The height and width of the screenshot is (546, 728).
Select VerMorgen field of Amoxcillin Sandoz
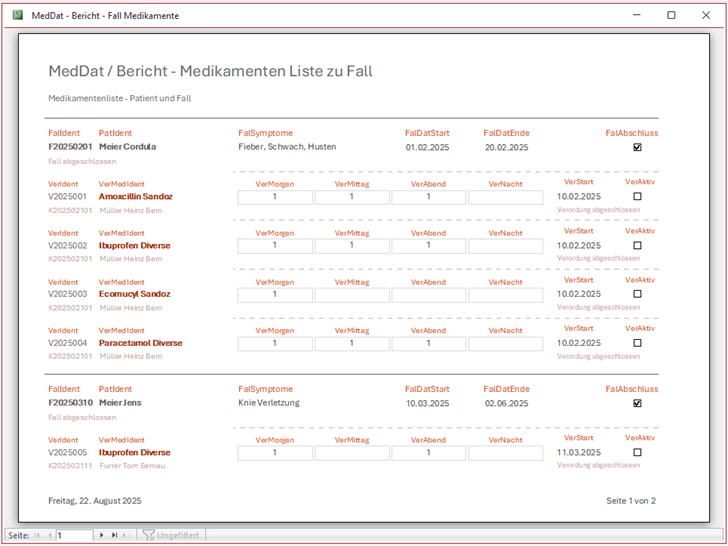pos(275,197)
